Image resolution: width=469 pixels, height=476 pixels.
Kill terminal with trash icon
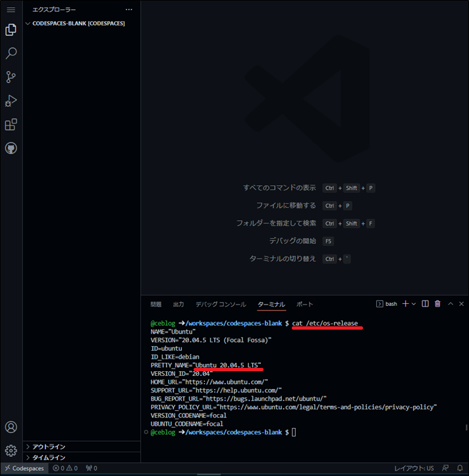tap(437, 304)
